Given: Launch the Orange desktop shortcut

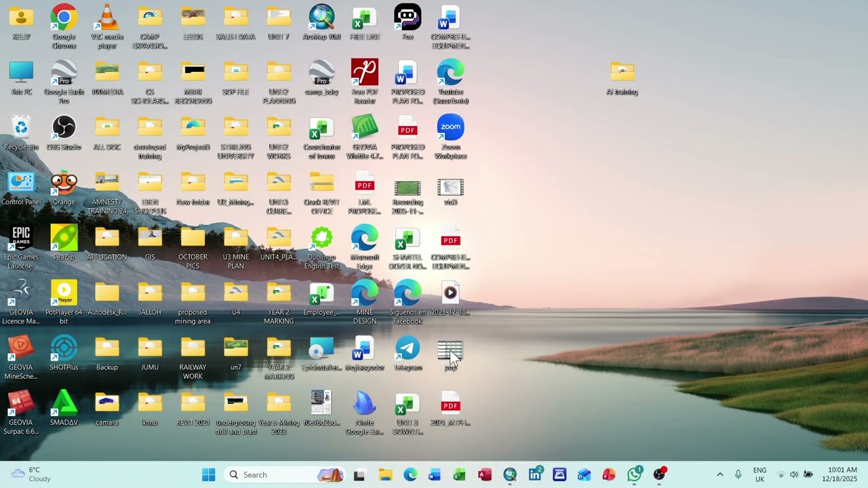Looking at the screenshot, I should (x=64, y=188).
